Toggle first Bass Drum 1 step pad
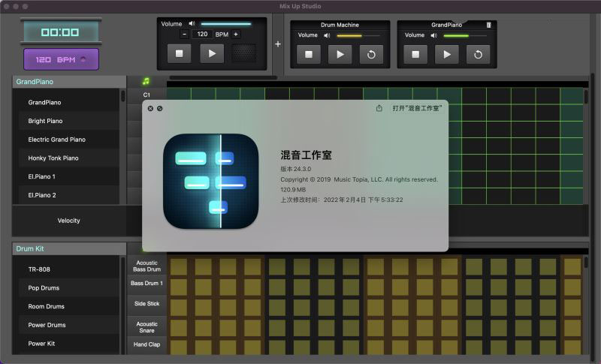601x364 pixels. pos(179,287)
